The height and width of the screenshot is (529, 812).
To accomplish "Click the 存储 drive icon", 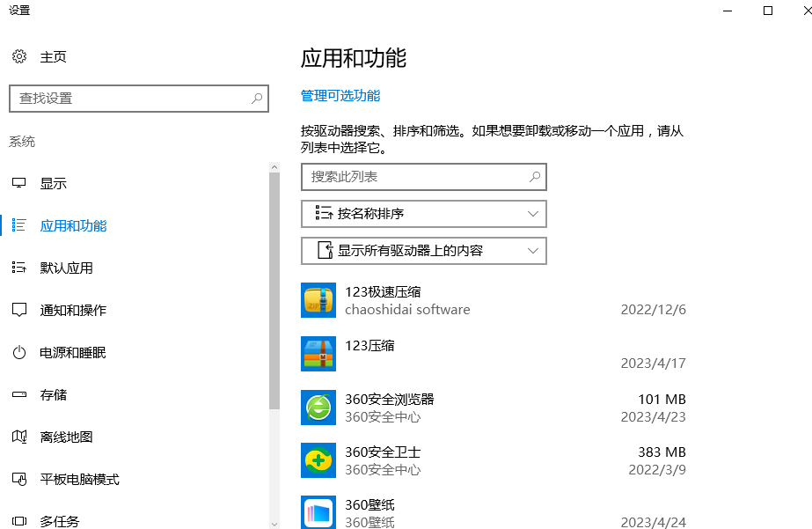I will (x=19, y=394).
